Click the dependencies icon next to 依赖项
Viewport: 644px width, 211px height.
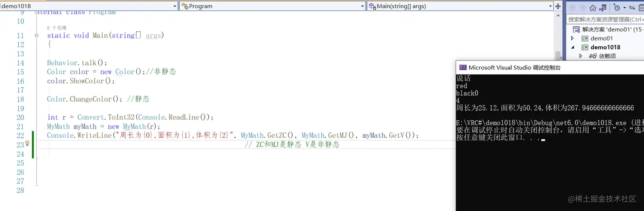pos(593,56)
